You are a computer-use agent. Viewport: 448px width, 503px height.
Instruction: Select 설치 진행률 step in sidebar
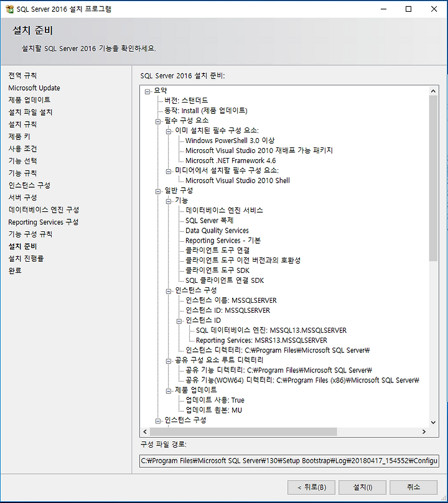click(x=26, y=259)
